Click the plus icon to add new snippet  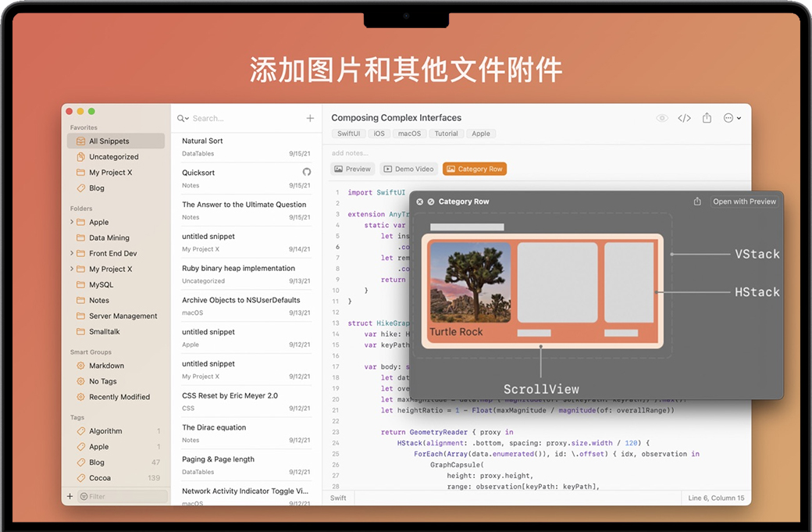coord(310,118)
